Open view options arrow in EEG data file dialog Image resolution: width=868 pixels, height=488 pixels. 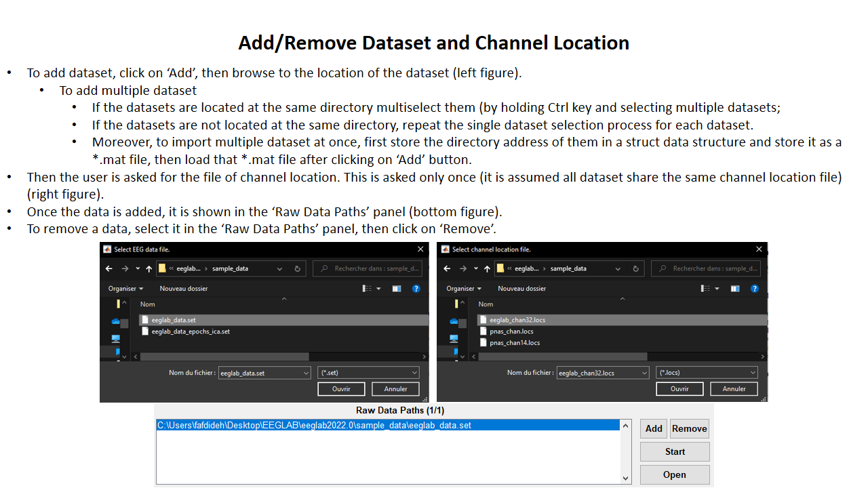coord(378,289)
